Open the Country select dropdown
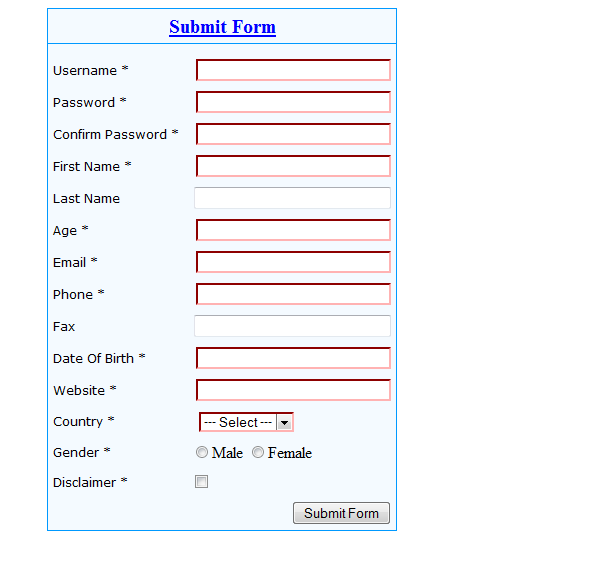The image size is (609, 562). tap(238, 422)
